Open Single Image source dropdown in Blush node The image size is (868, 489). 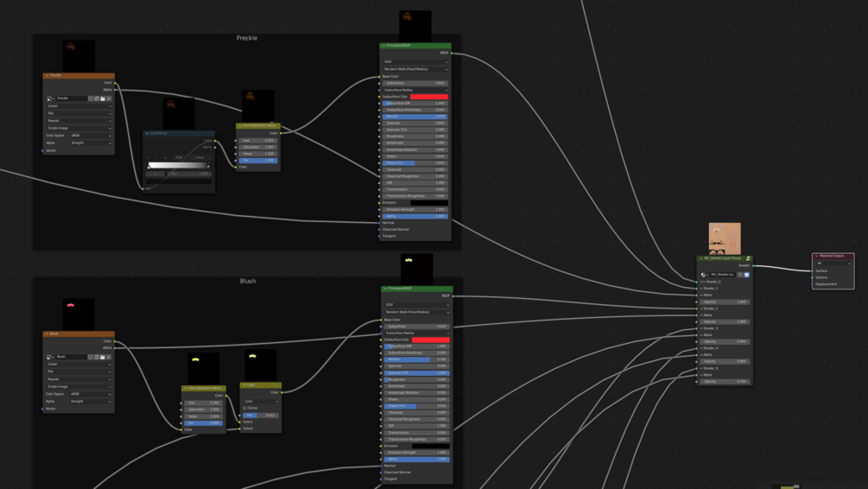79,386
